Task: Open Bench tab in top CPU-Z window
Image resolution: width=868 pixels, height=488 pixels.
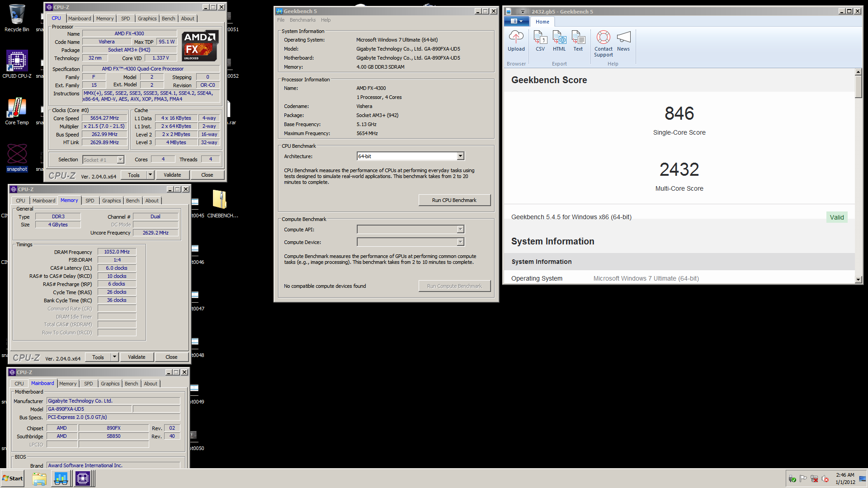Action: [168, 19]
